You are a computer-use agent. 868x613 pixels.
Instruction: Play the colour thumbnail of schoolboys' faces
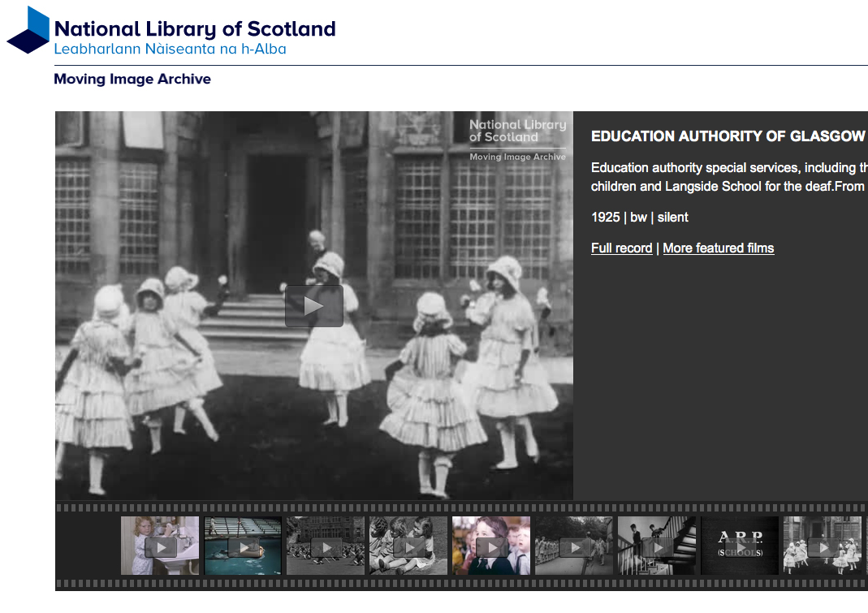coord(491,546)
